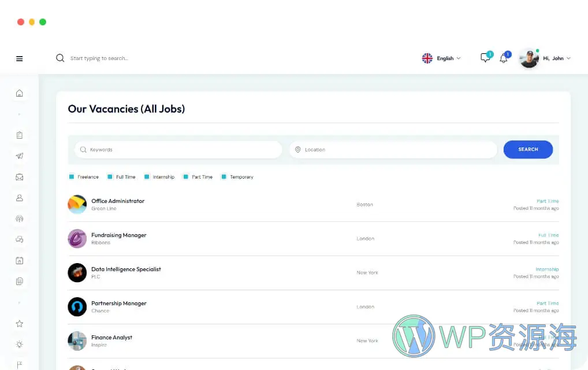Click the calendar icon in sidebar

tap(20, 261)
